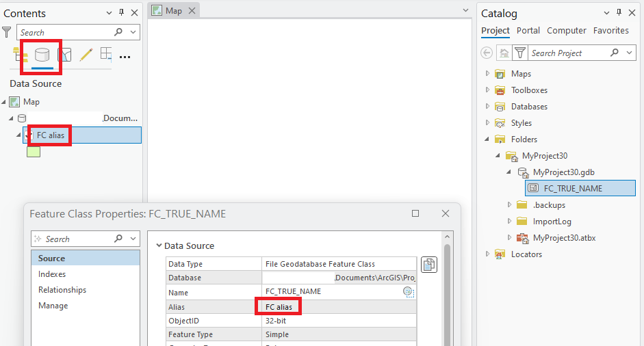
Task: Select List By Data Source view
Action: click(x=42, y=55)
